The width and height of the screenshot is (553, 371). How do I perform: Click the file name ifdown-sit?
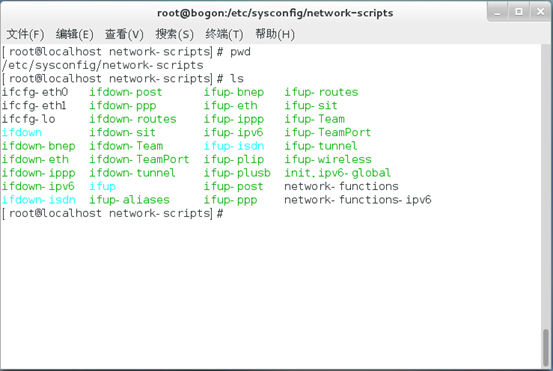pyautogui.click(x=122, y=132)
